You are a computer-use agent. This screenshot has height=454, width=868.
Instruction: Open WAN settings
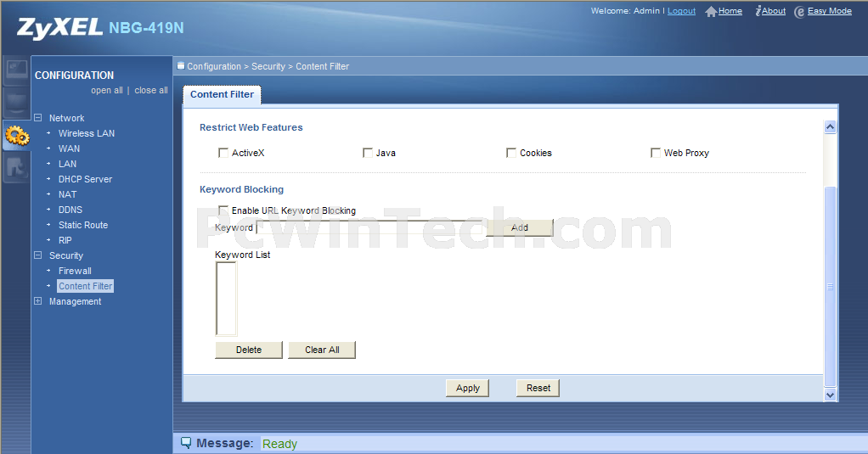[69, 149]
